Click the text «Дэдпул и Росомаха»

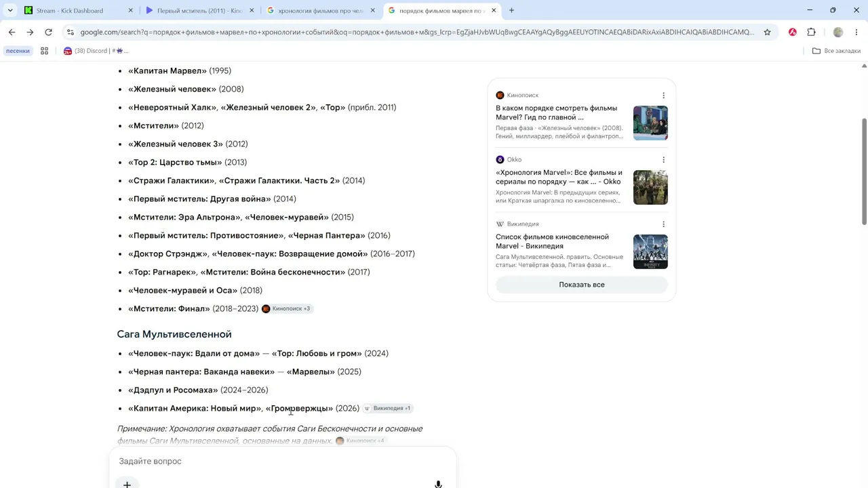[x=173, y=390]
